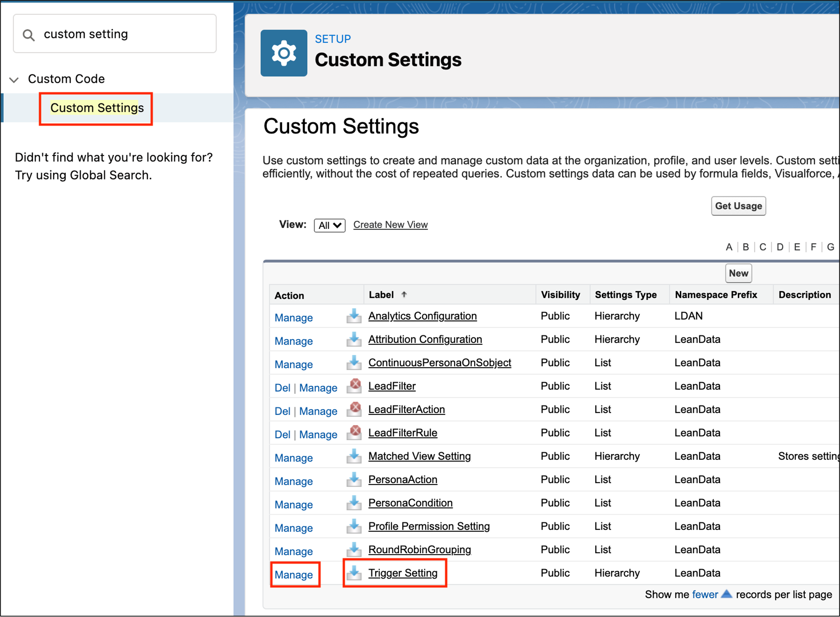Screen dimensions: 840x617
Task: Click red icon next to LeadFilterRule
Action: [x=355, y=432]
